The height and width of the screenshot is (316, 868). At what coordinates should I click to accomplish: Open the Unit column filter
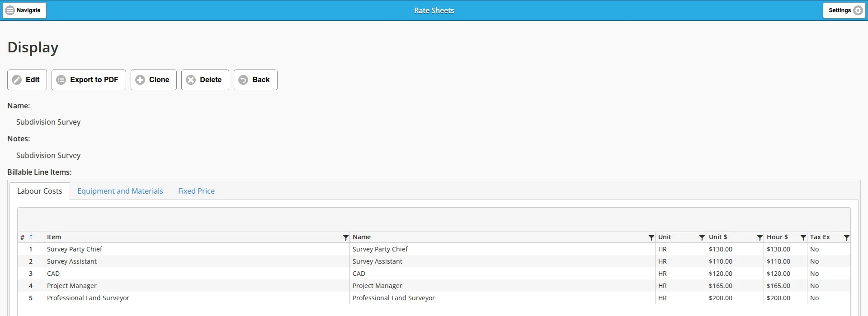click(x=702, y=237)
